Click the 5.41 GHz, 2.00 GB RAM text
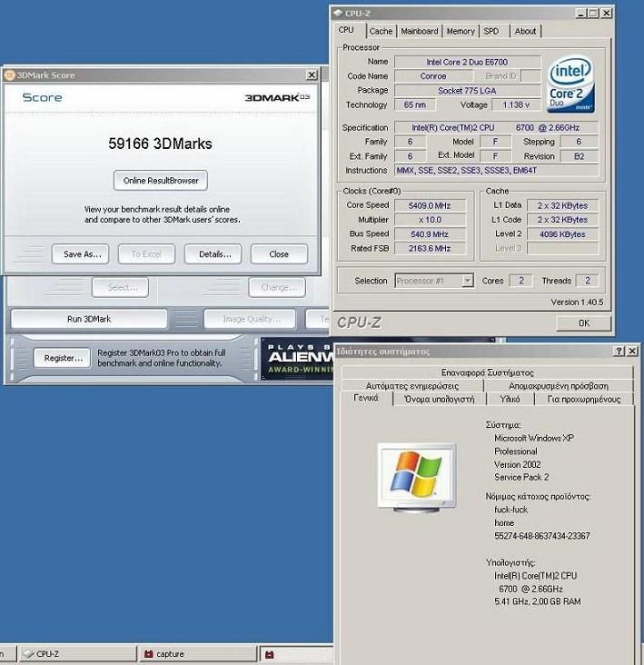This screenshot has height=665, width=644. [538, 601]
